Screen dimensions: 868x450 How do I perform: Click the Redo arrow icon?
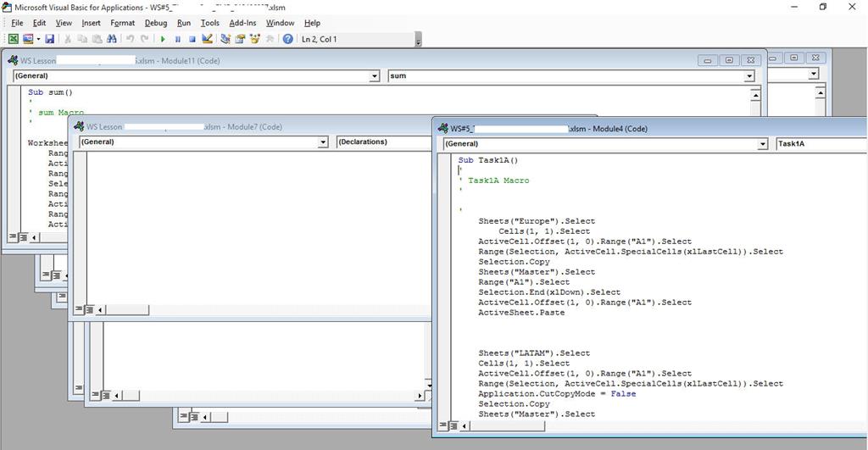(144, 39)
